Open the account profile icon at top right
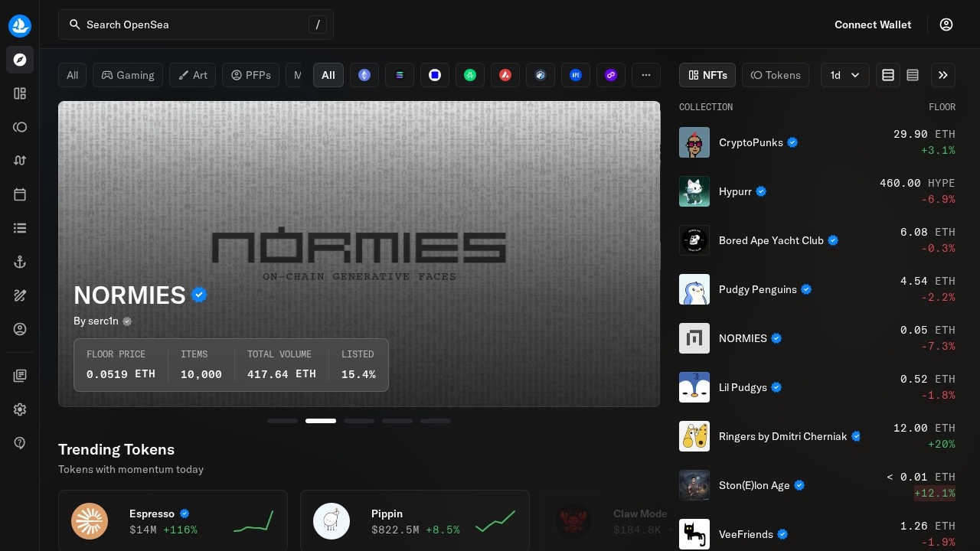Image resolution: width=980 pixels, height=551 pixels. [946, 24]
